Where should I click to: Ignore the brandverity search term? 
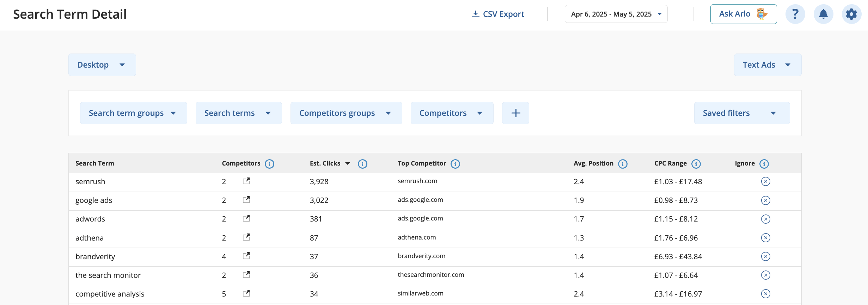[x=765, y=256]
